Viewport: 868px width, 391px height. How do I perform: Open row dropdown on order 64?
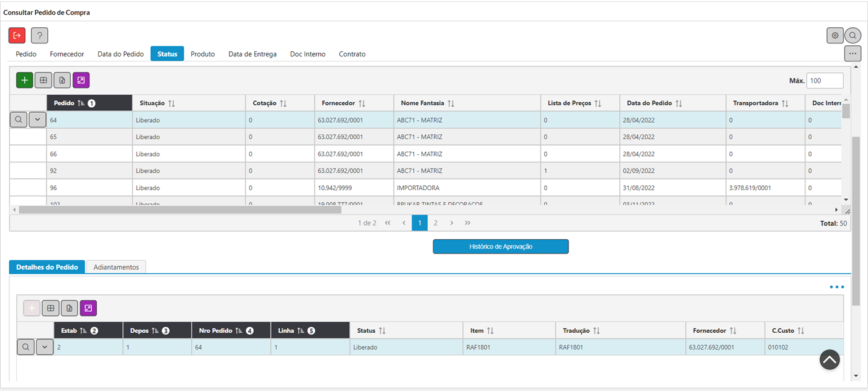[x=37, y=120]
